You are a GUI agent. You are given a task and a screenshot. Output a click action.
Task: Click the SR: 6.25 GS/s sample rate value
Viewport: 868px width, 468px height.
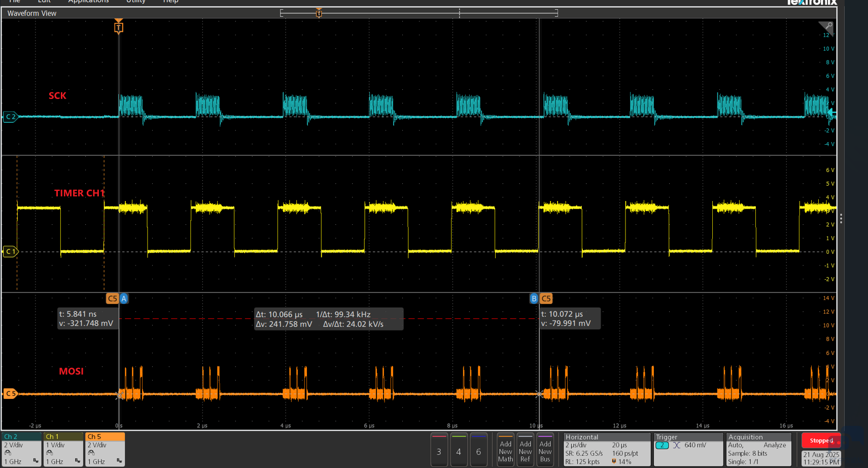point(584,453)
